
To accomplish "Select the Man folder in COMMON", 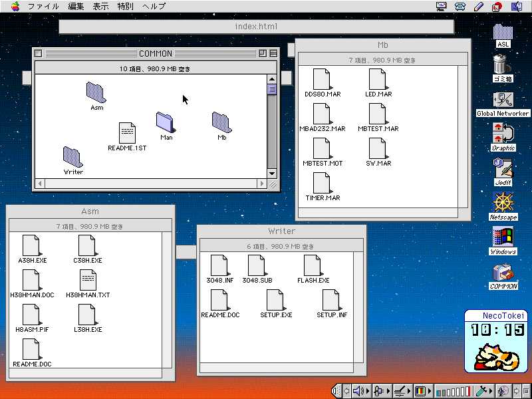I will (x=166, y=122).
